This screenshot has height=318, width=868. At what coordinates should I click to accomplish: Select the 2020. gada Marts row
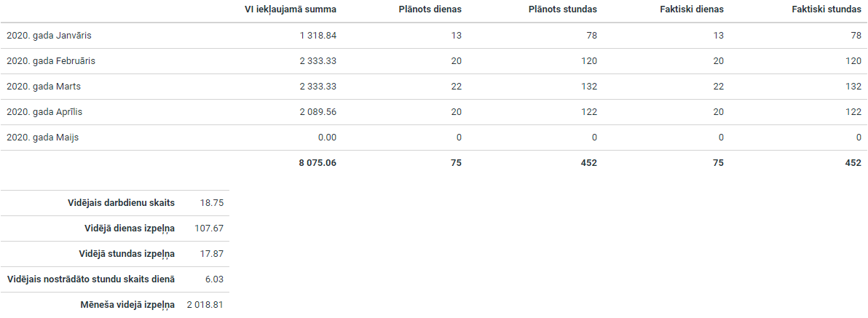(x=434, y=87)
